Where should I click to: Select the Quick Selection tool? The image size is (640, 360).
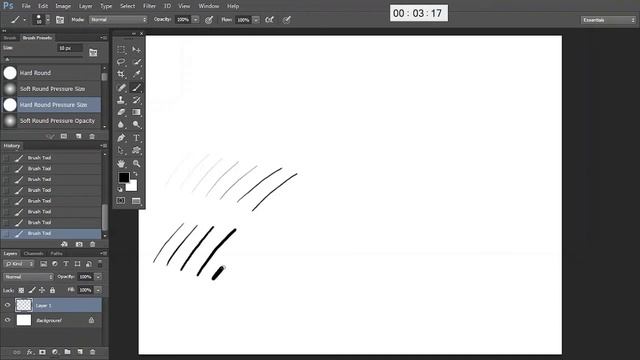point(136,62)
